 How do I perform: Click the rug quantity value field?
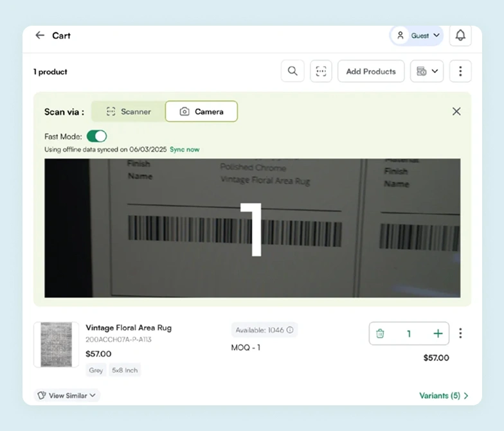click(409, 334)
